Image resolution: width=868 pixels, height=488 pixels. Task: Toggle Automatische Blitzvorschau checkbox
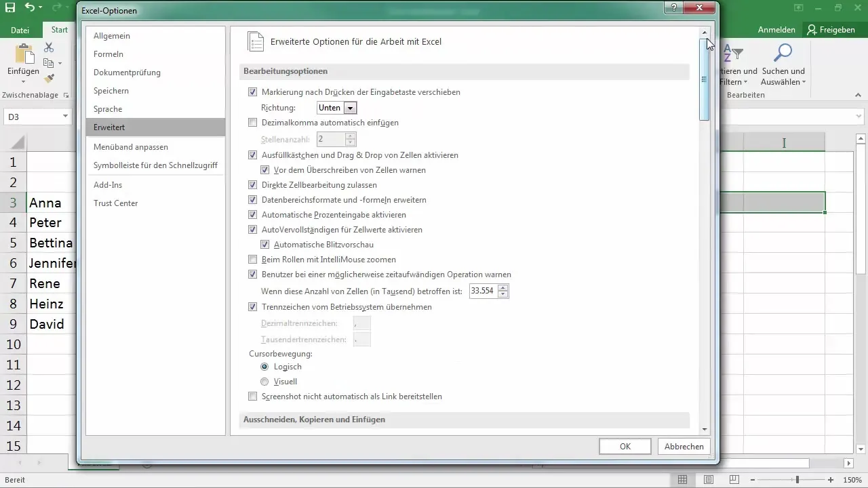click(265, 245)
